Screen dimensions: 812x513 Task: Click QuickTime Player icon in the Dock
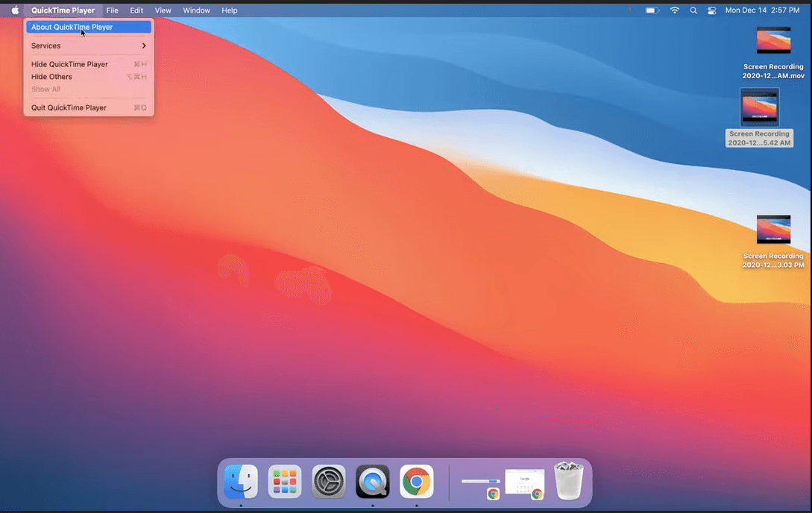(373, 482)
